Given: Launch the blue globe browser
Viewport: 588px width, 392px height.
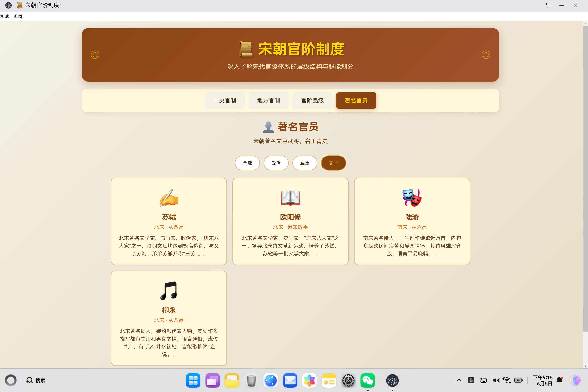Looking at the screenshot, I should pyautogui.click(x=270, y=380).
